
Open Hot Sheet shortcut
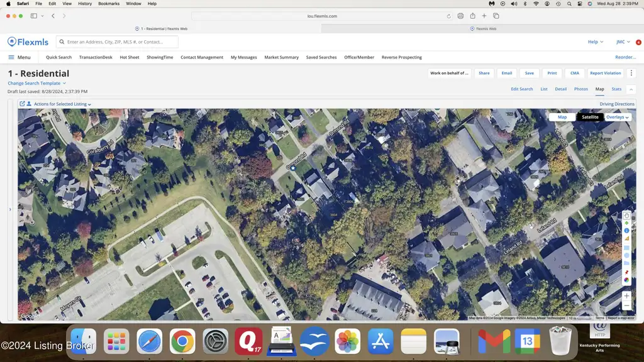coord(130,57)
